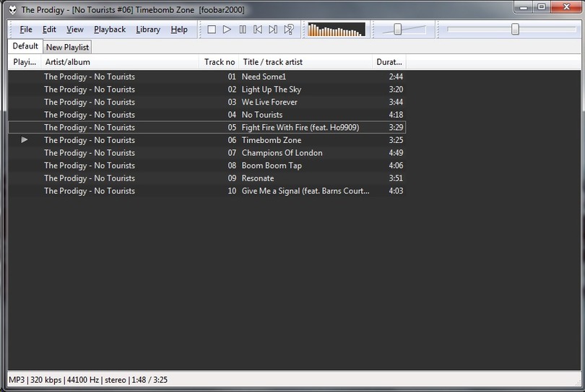
Task: Click the window resize grip in status bar
Action: [x=578, y=383]
